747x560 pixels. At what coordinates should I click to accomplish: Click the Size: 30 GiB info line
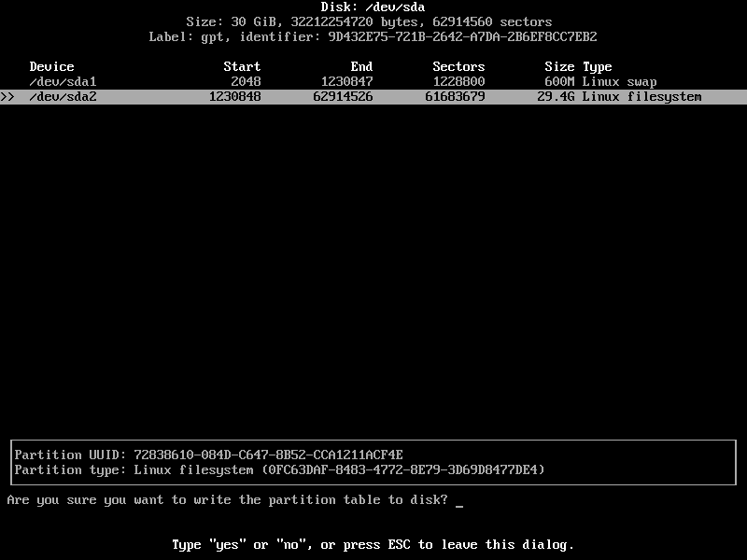click(369, 21)
